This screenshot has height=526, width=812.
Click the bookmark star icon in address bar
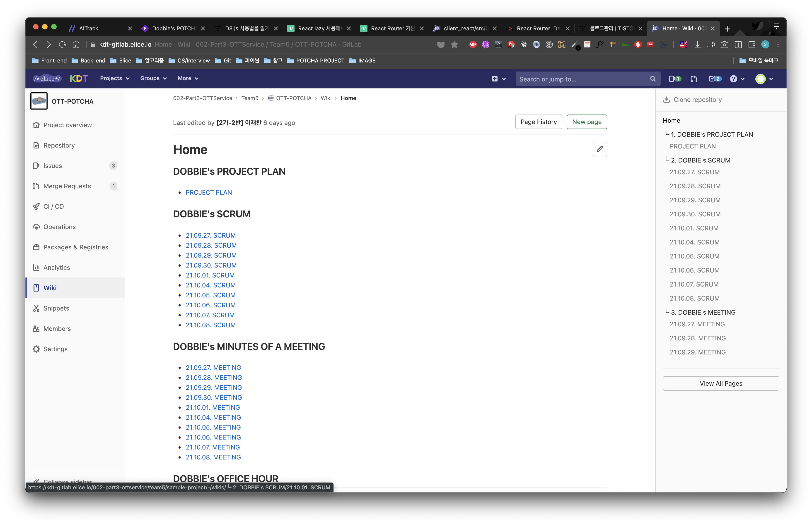(454, 44)
